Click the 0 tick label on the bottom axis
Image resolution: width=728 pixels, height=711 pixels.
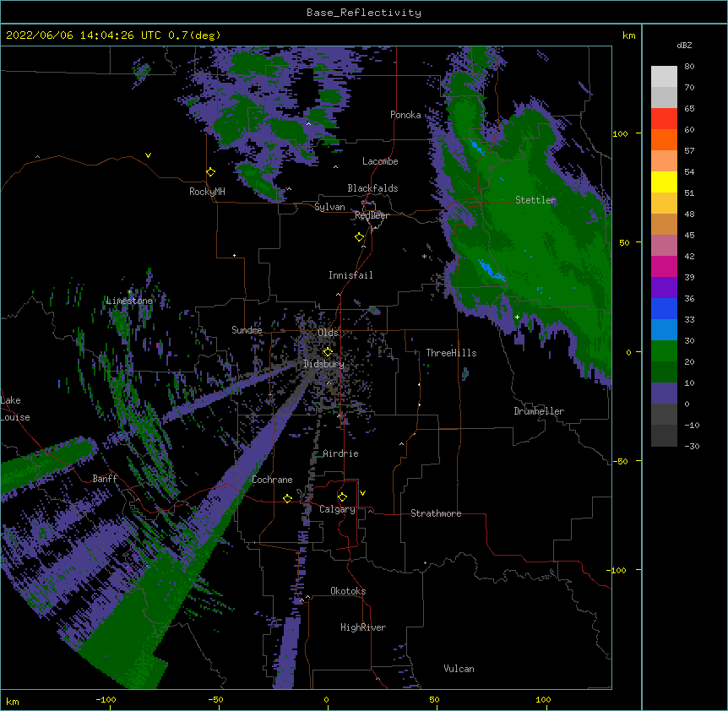click(326, 699)
